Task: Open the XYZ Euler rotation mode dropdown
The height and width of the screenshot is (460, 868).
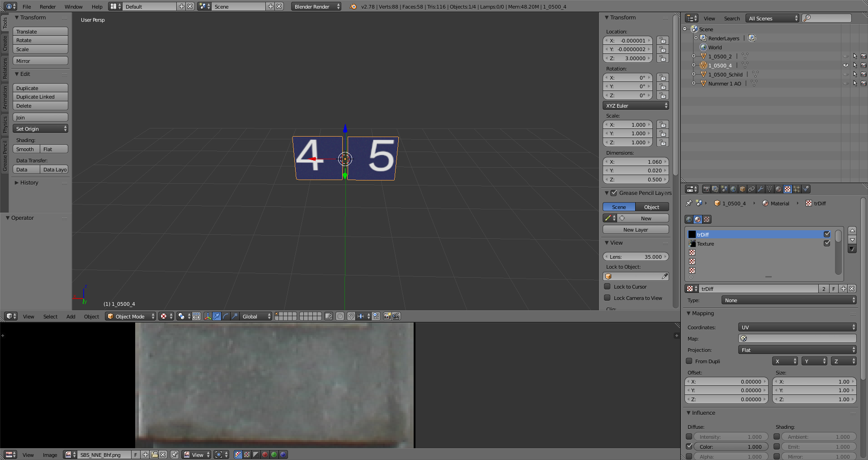Action: pos(635,106)
